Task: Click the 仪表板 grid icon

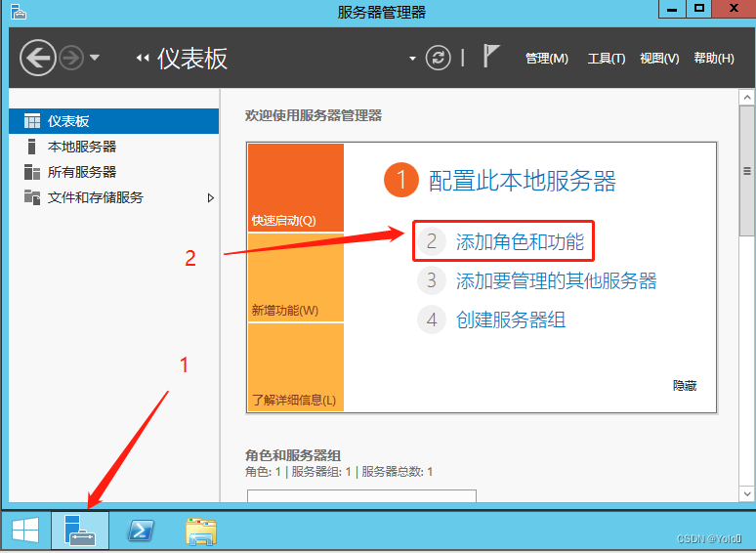Action: coord(32,121)
